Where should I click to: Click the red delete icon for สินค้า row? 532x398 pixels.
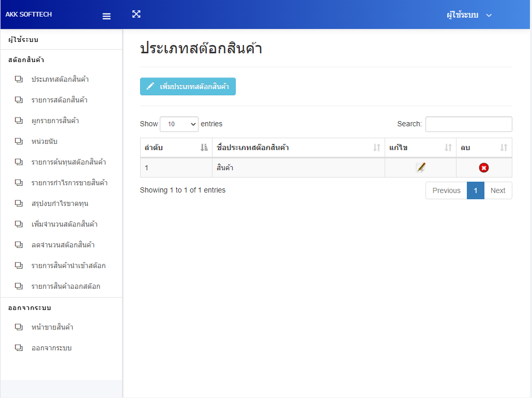tap(484, 168)
